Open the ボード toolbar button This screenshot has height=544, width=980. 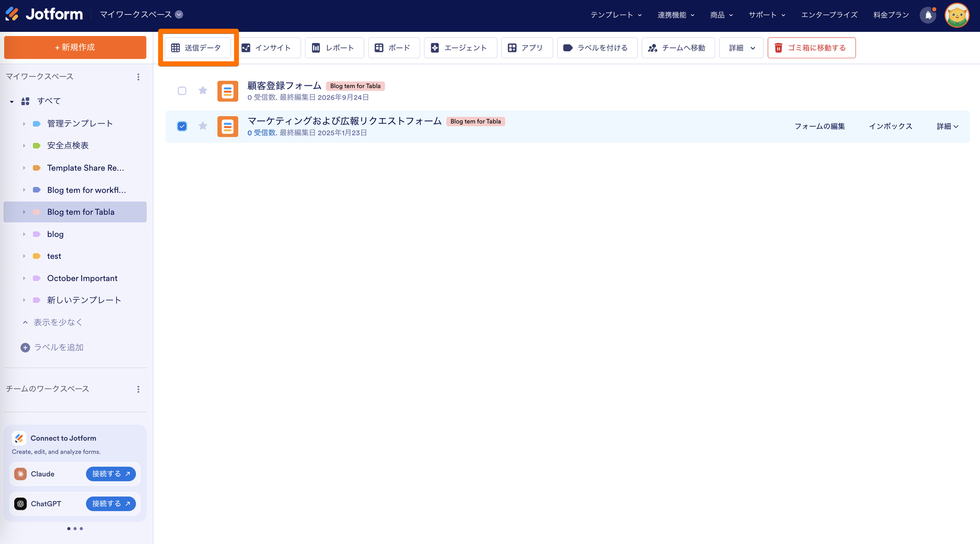tap(394, 48)
